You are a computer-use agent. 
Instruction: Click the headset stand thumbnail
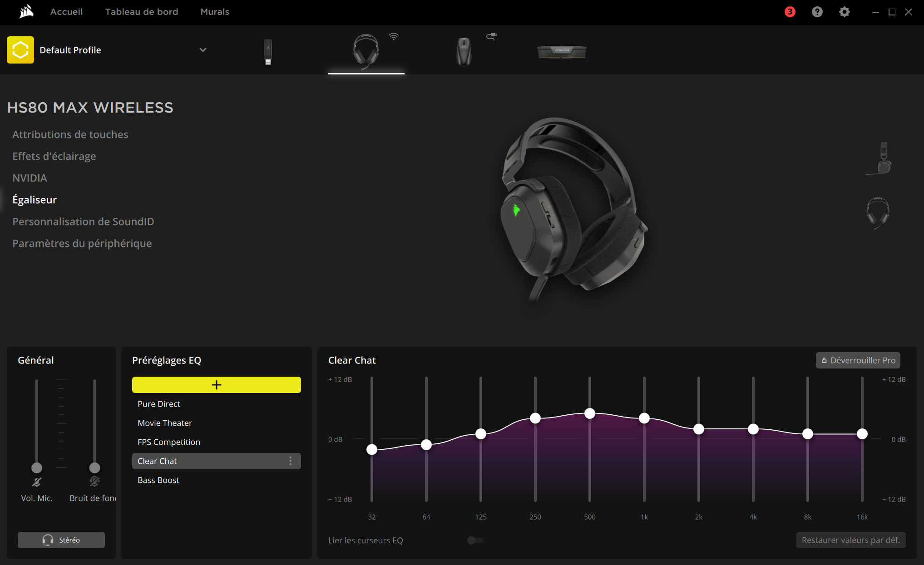coord(879,158)
